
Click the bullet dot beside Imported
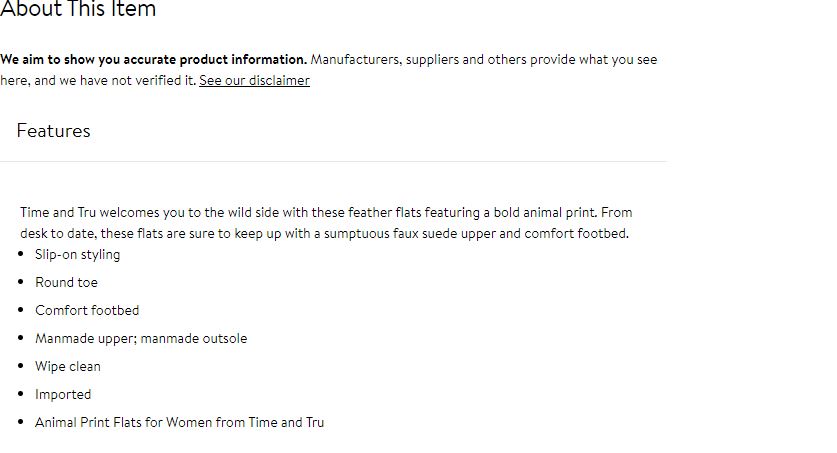pos(21,394)
